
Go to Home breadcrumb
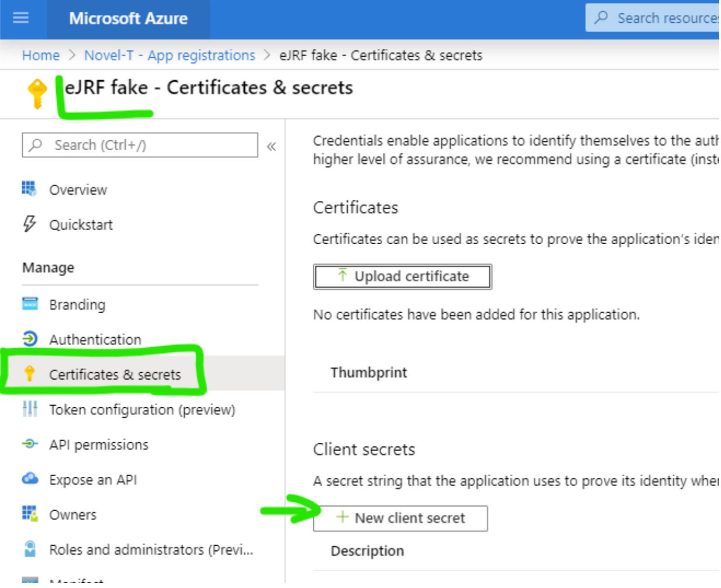click(41, 55)
